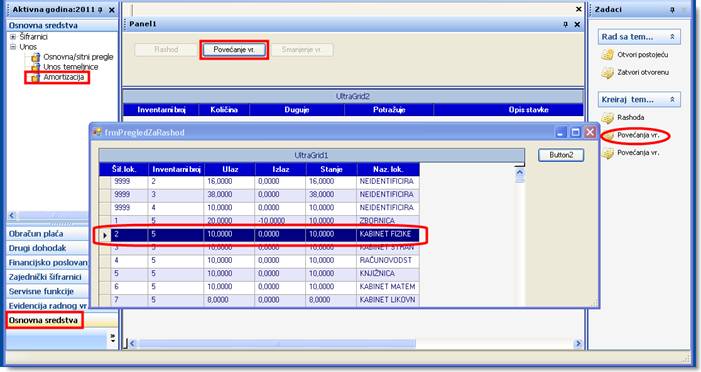Viewport: 701px width, 372px height.
Task: Collapse the Rad sa tem... group
Action: coord(672,37)
